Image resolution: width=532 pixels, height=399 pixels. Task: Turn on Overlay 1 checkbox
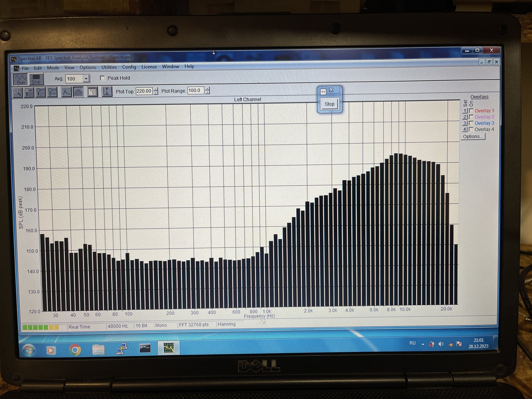(x=471, y=111)
